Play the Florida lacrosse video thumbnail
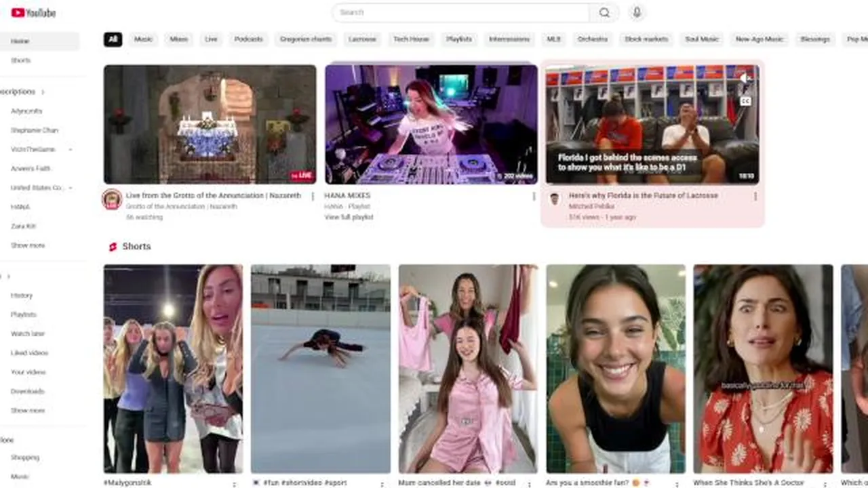 (652, 124)
